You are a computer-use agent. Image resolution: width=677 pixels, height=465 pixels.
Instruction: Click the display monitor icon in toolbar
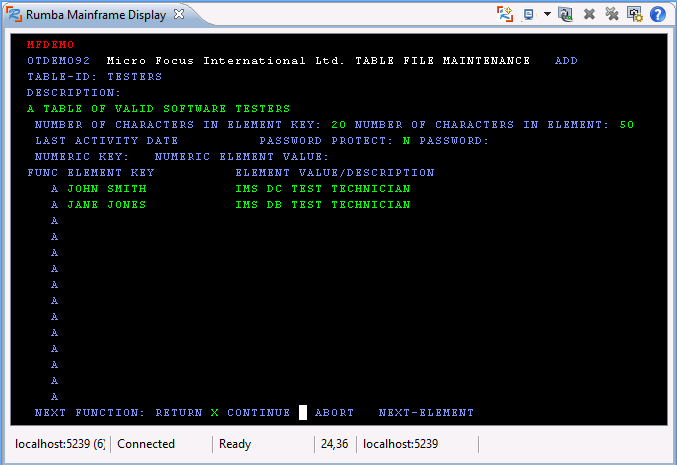tap(530, 14)
